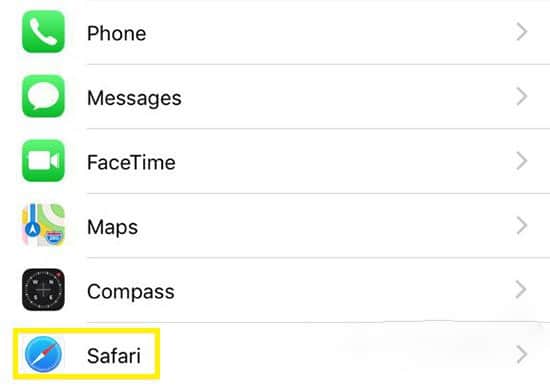Screen dimensions: 550x386
Task: Tap the Maps app icon
Action: coord(43,225)
